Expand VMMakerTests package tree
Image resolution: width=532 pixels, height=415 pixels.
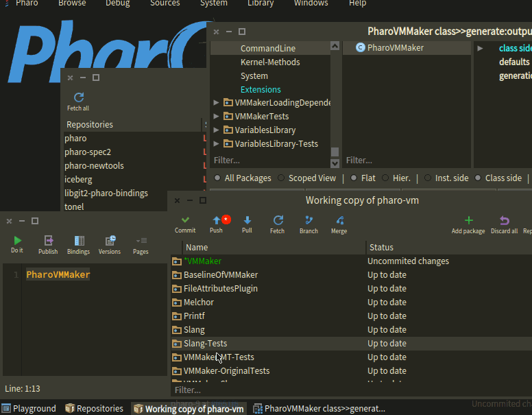(216, 116)
